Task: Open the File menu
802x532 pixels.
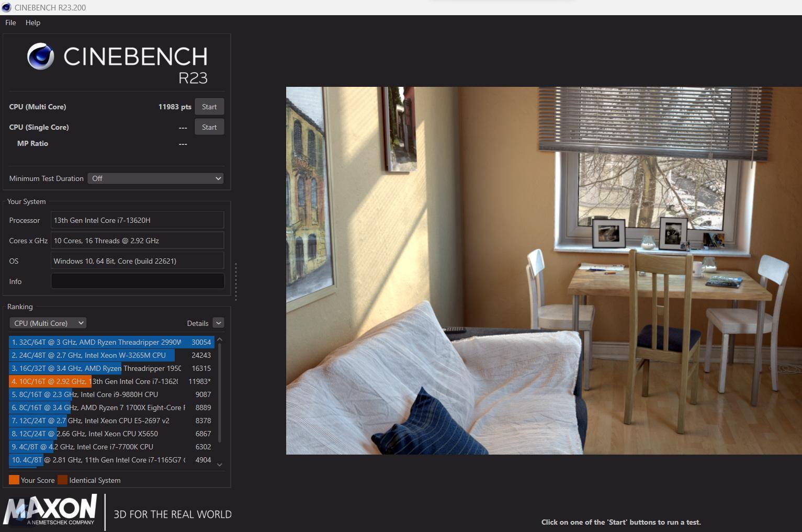Action: 10,22
